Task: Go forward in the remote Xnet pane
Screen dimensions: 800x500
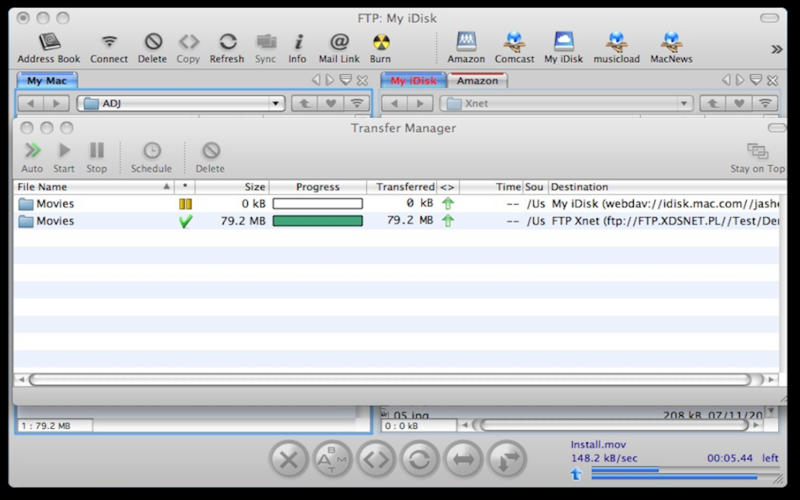Action: 420,104
